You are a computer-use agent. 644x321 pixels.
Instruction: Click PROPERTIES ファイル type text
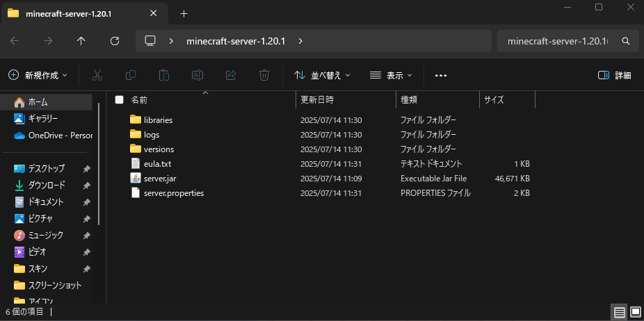tap(435, 193)
